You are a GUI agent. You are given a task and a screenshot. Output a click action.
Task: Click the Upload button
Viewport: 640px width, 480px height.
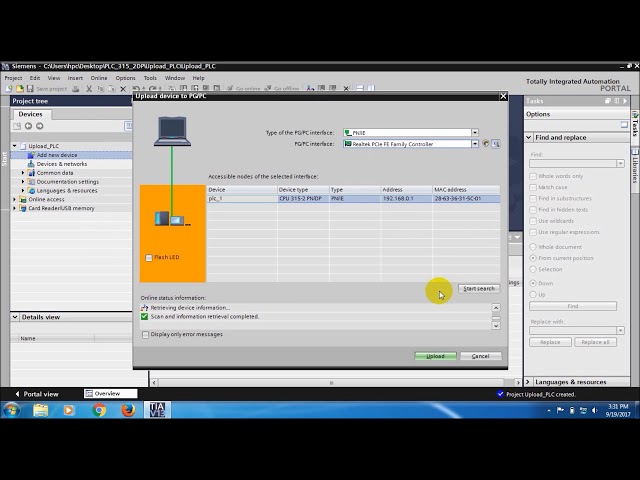(436, 356)
